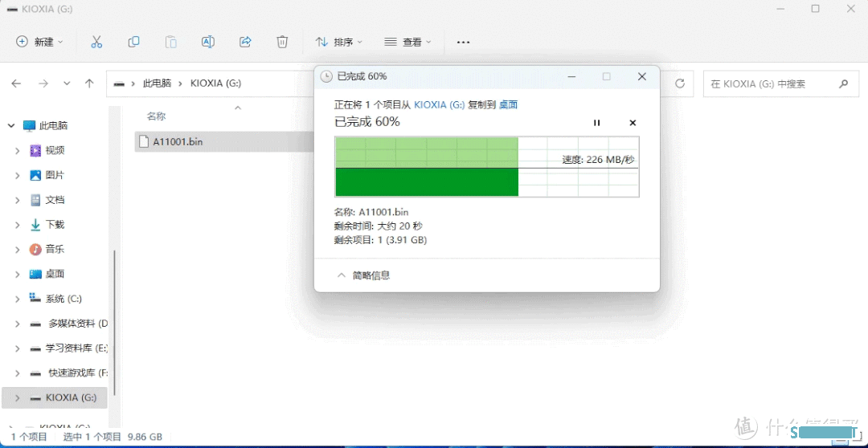Click the KIOXIA (G:) source link in dialog
The height and width of the screenshot is (448, 868).
point(440,104)
